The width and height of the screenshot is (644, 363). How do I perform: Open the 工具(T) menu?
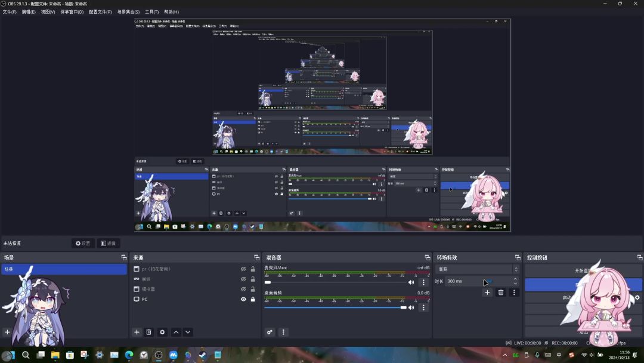pos(151,12)
